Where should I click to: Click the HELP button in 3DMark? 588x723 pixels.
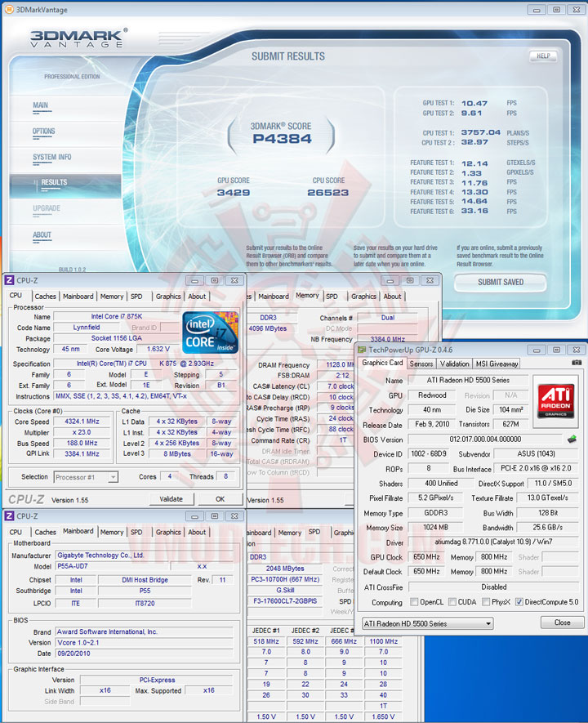pyautogui.click(x=543, y=56)
